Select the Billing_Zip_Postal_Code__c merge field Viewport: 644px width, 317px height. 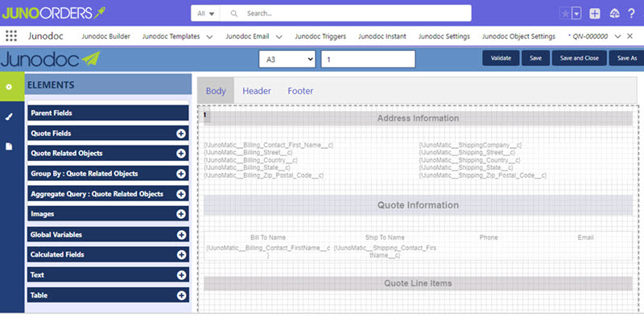pyautogui.click(x=264, y=175)
